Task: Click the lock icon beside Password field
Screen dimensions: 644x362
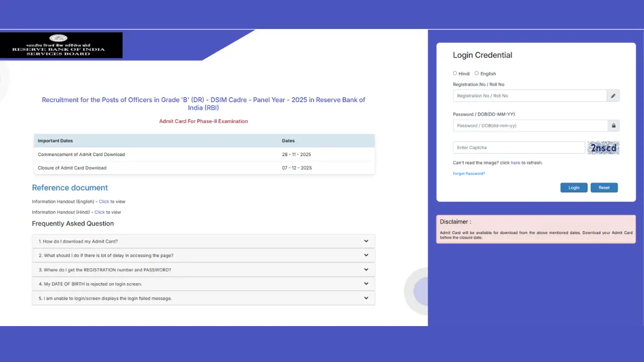Action: pyautogui.click(x=613, y=125)
